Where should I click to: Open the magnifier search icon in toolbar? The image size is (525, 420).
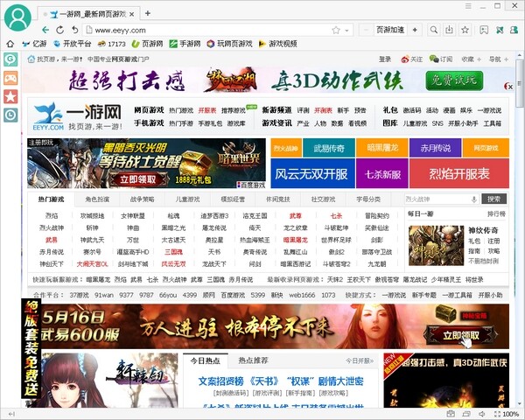coord(434,30)
